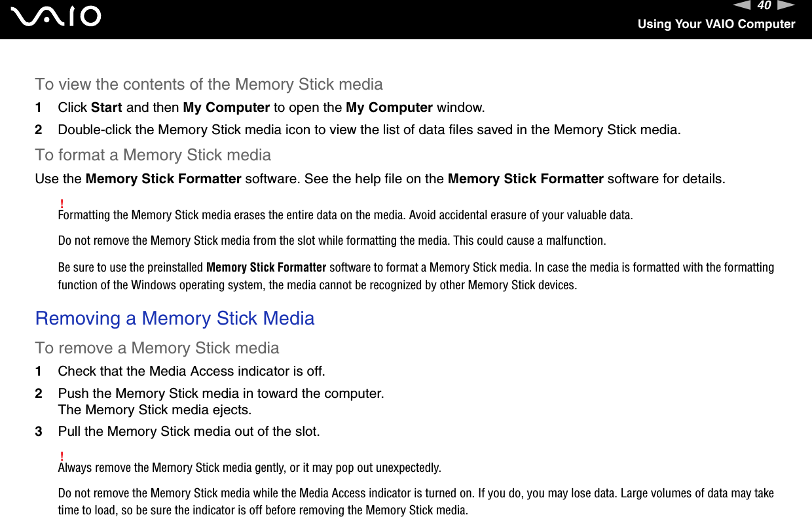
Task: Click the 'Pull the Memory Stick media out' step
Action: 189,432
